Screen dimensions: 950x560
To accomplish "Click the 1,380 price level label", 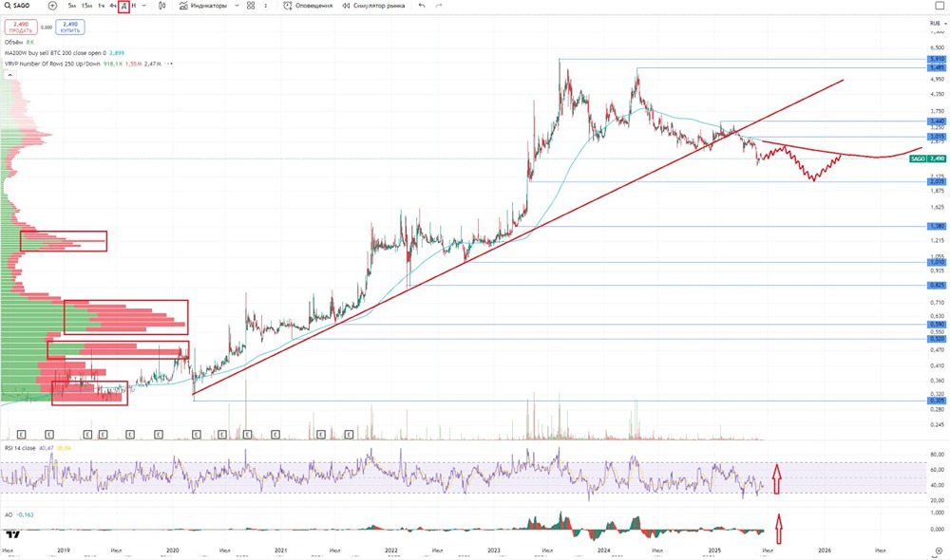I will pyautogui.click(x=937, y=227).
